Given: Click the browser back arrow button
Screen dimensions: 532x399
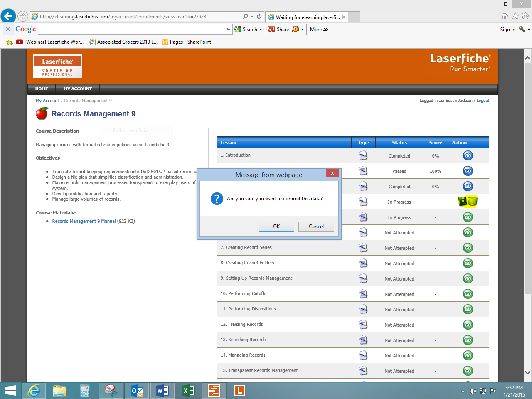Looking at the screenshot, I should [x=8, y=16].
